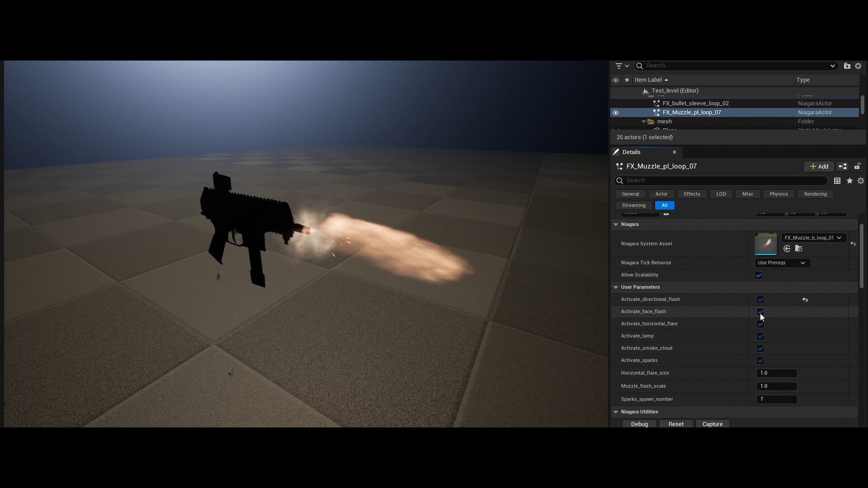Uncheck the Allow Scalability checkbox
Viewport: 868px width, 488px height.
759,275
